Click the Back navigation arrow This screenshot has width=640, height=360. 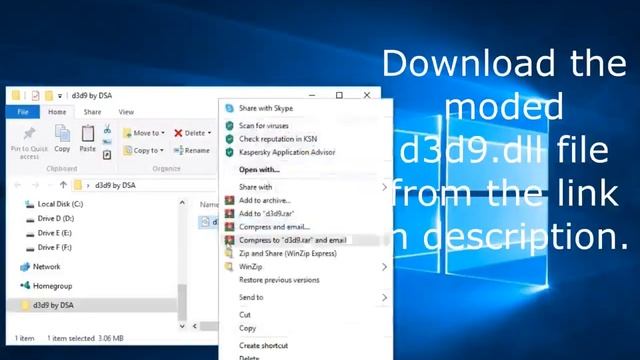(18, 185)
